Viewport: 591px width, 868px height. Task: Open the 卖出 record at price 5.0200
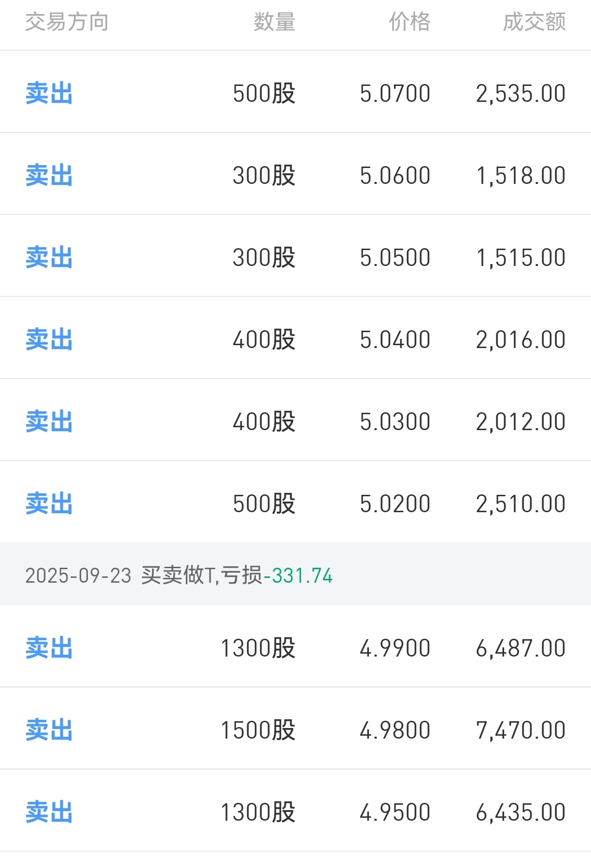(x=295, y=502)
